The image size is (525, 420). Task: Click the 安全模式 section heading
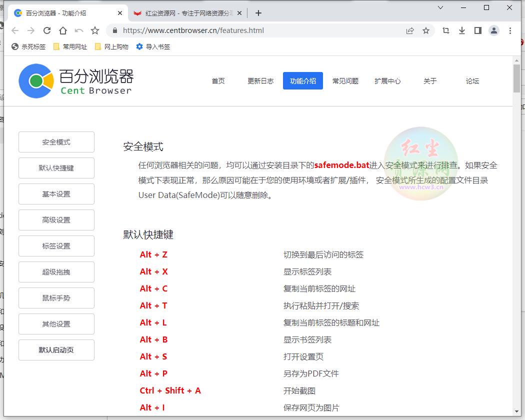pyautogui.click(x=143, y=146)
